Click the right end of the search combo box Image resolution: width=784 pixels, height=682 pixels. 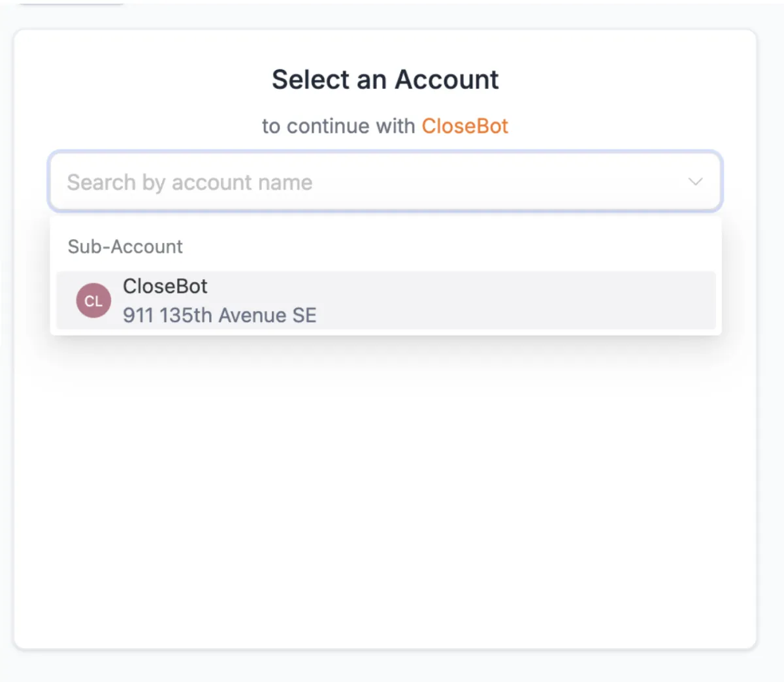[695, 182]
